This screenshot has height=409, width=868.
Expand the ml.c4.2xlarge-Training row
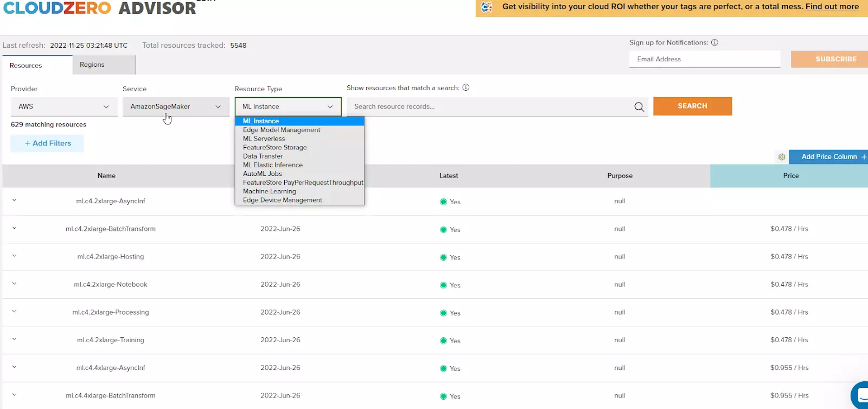point(14,339)
